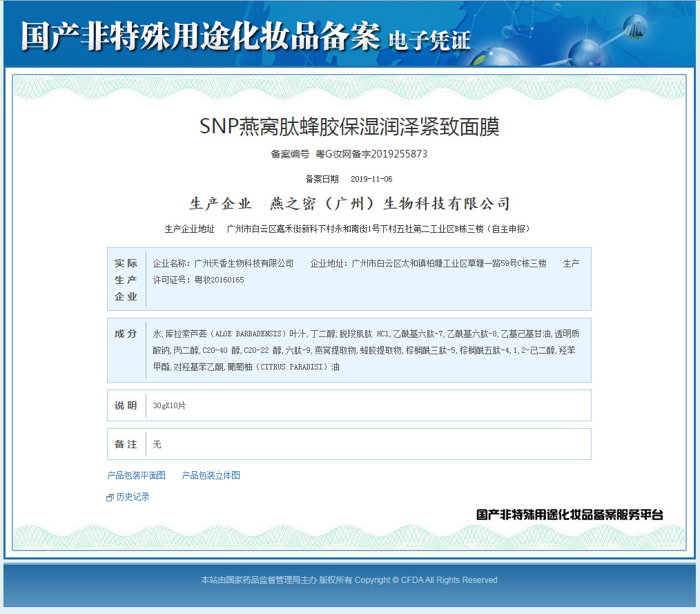
Task: Click the 生产企业 name 燕之密（广州）生物科技有限公司
Action: (x=389, y=204)
